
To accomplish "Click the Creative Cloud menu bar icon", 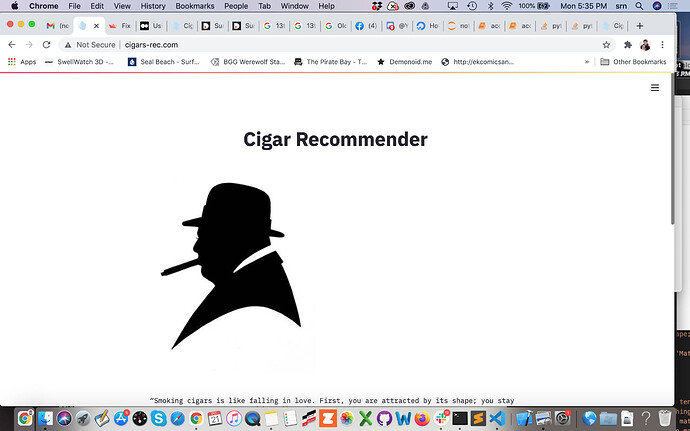I will pos(410,6).
